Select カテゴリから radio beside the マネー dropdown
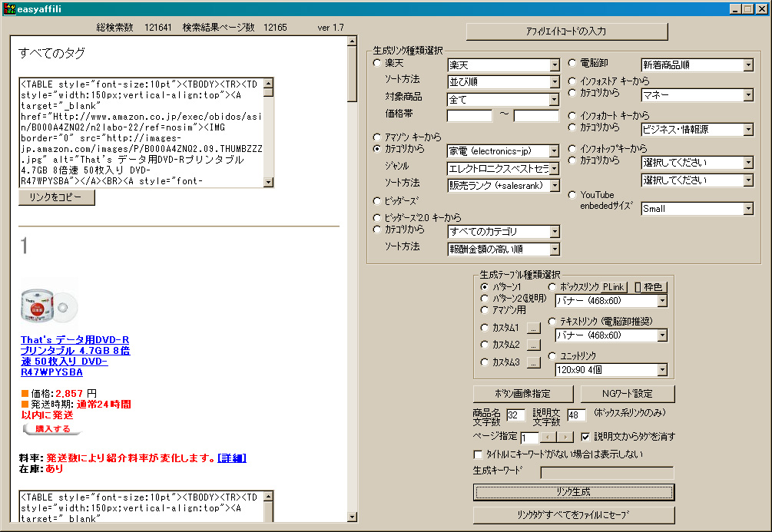 click(572, 93)
